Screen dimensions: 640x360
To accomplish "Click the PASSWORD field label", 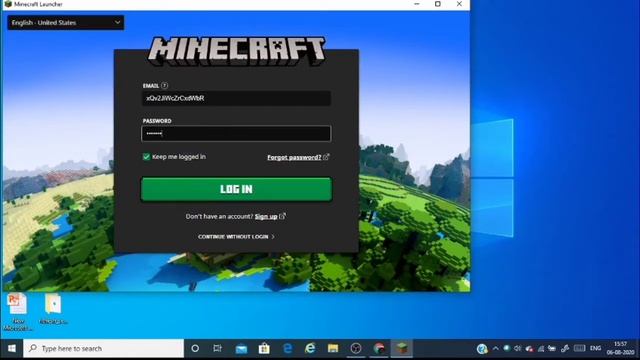I will pyautogui.click(x=157, y=121).
